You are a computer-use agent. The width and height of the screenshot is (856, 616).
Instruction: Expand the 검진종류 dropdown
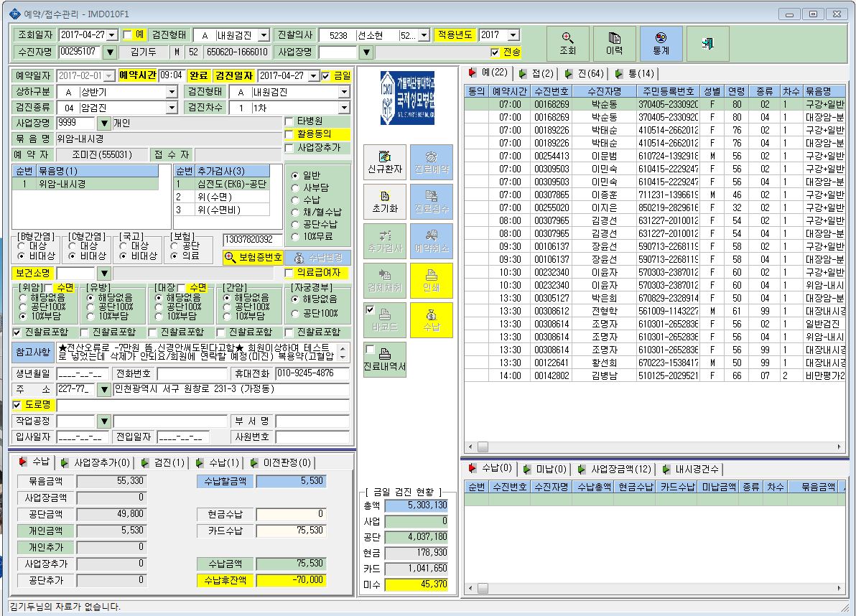pos(172,108)
